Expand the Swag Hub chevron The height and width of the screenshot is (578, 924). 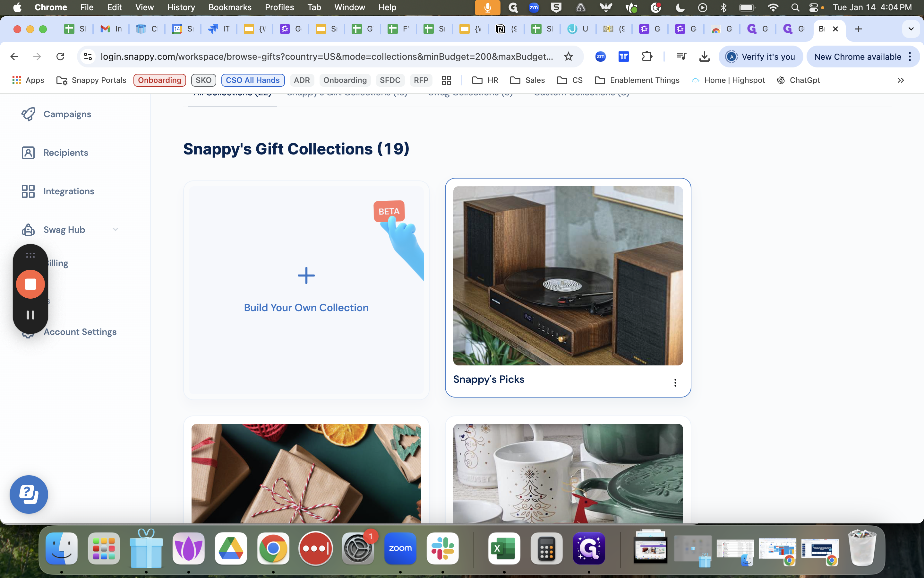click(x=115, y=229)
